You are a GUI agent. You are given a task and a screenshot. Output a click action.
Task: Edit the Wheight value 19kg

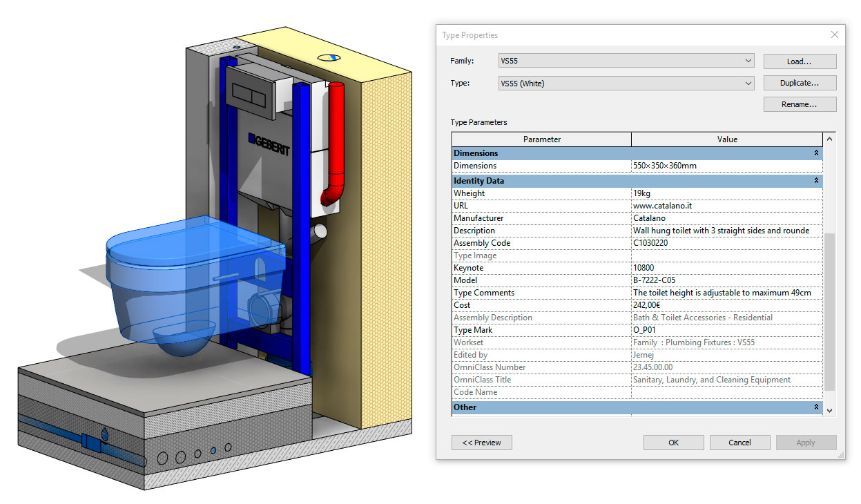pos(727,193)
